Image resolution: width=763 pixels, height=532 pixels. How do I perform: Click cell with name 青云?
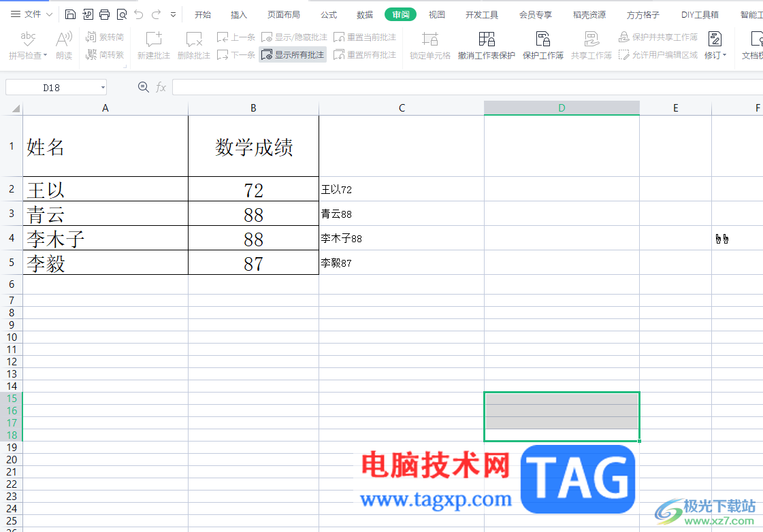105,214
